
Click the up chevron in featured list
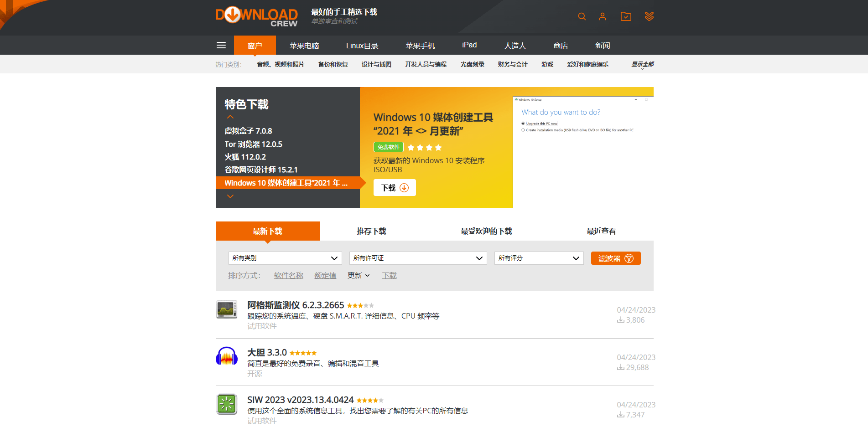click(x=230, y=117)
